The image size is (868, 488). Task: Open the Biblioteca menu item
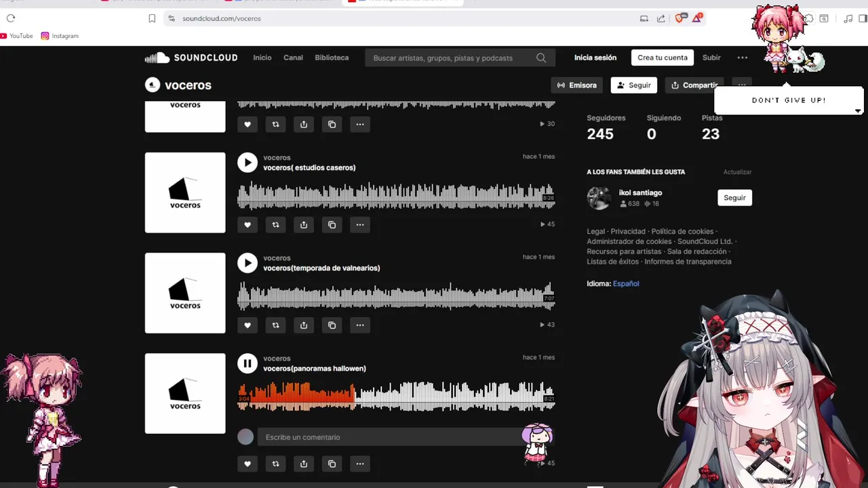coord(332,58)
